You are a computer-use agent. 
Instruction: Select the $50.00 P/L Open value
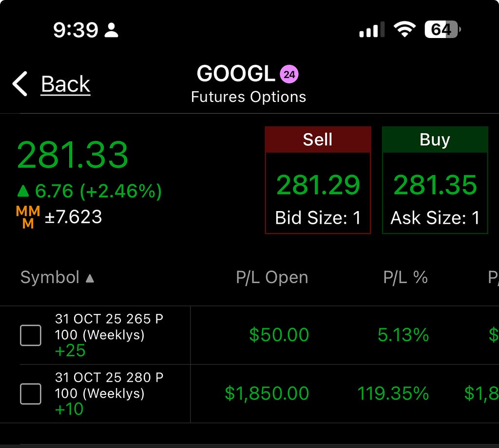point(279,335)
